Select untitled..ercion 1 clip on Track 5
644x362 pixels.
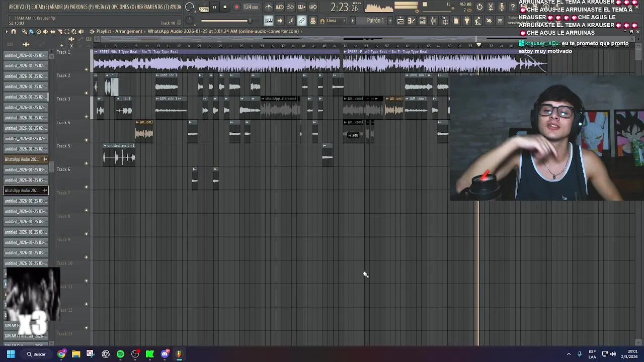119,155
